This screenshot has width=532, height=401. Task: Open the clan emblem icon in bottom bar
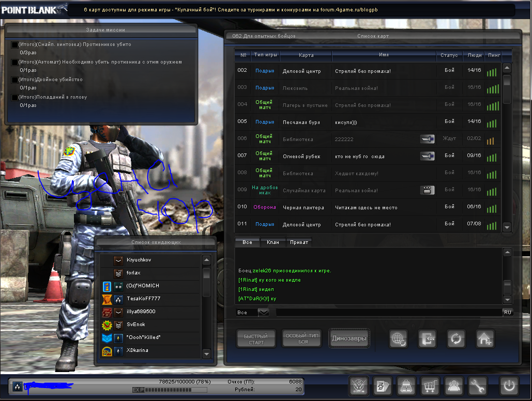pyautogui.click(x=359, y=386)
